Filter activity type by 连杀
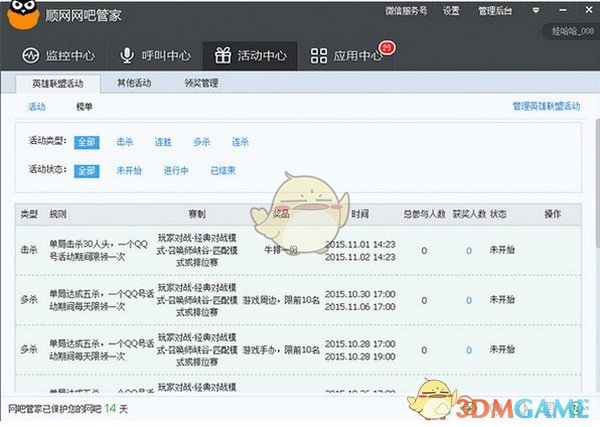The width and height of the screenshot is (600, 427). pyautogui.click(x=240, y=142)
